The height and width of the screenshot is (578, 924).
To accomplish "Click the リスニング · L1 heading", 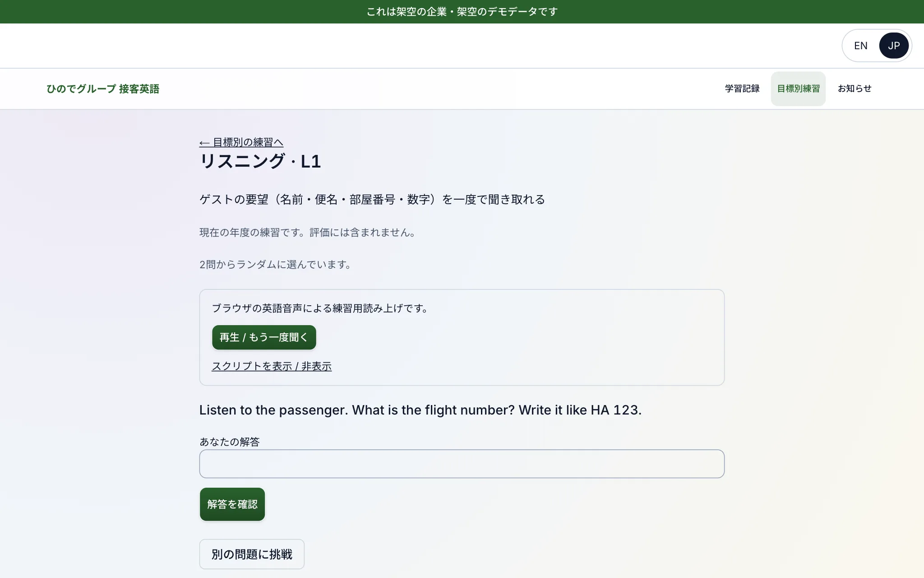I will pos(260,161).
